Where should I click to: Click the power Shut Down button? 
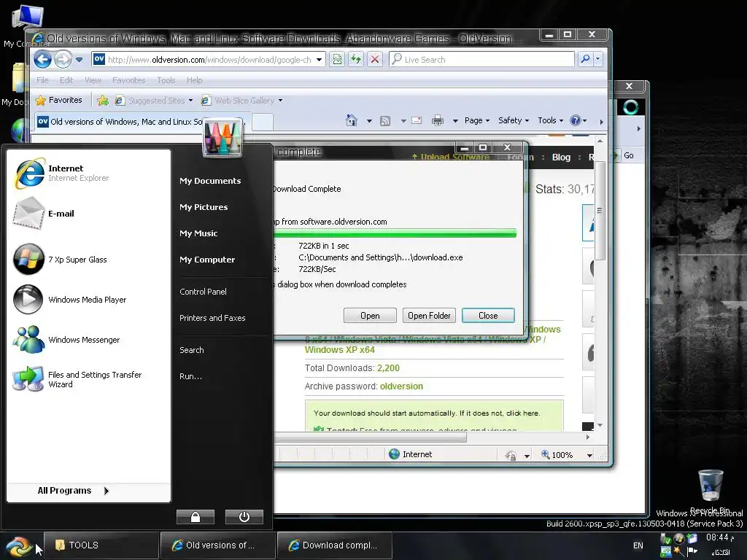coord(244,517)
